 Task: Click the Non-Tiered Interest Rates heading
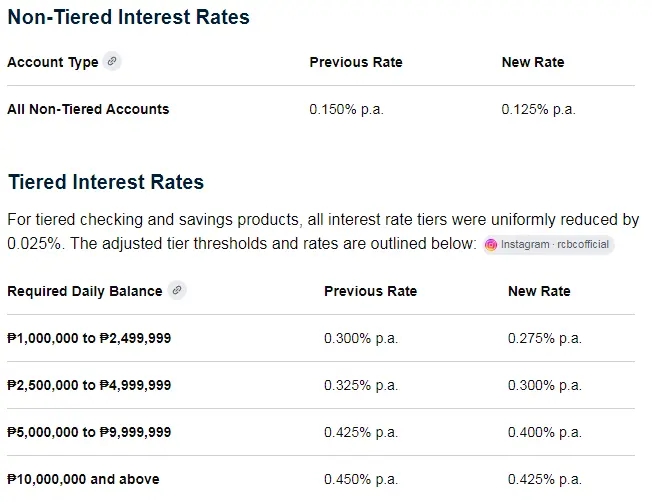point(129,17)
